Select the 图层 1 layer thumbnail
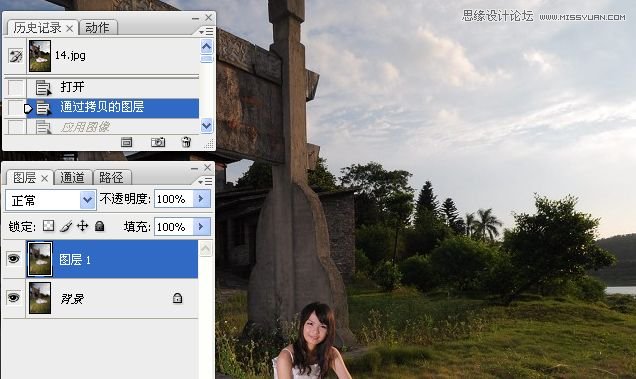636x379 pixels. [40, 259]
